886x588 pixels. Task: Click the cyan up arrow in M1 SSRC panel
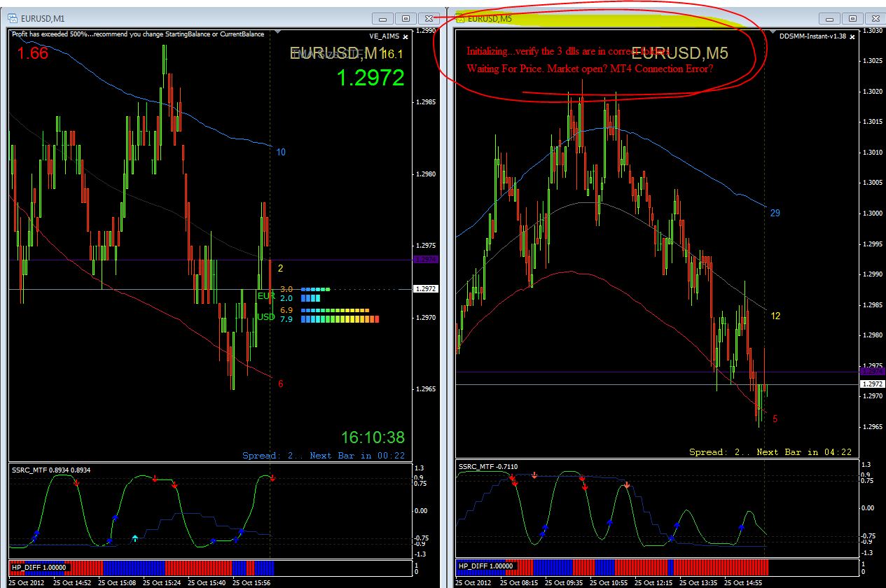click(135, 538)
